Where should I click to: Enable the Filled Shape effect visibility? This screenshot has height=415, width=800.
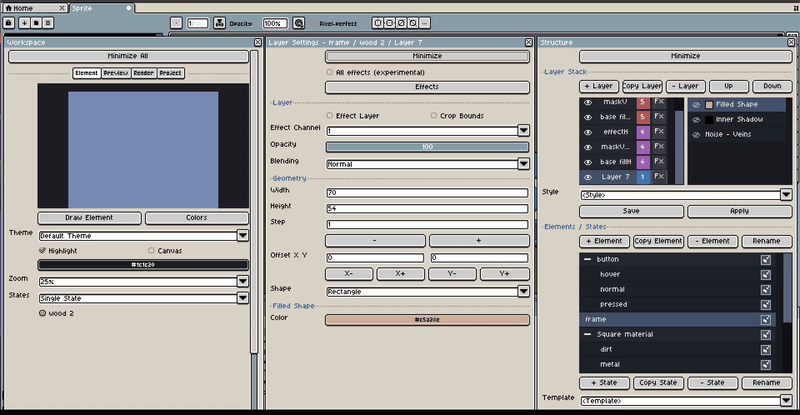click(696, 105)
